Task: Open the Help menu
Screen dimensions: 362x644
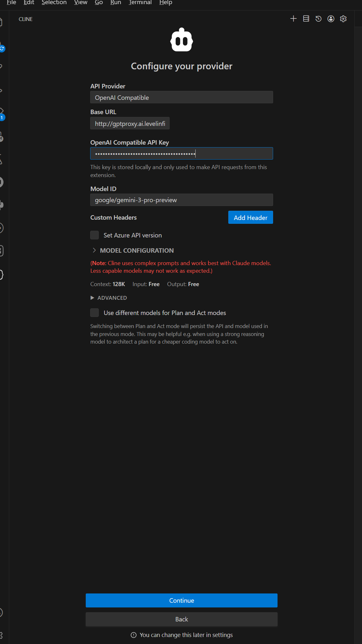Action: click(165, 3)
